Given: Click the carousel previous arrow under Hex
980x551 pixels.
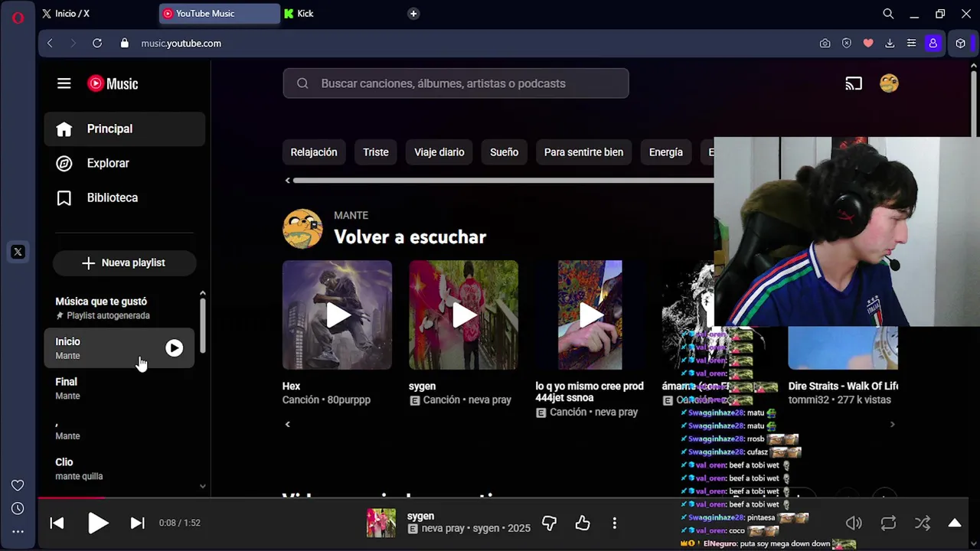Looking at the screenshot, I should [288, 424].
